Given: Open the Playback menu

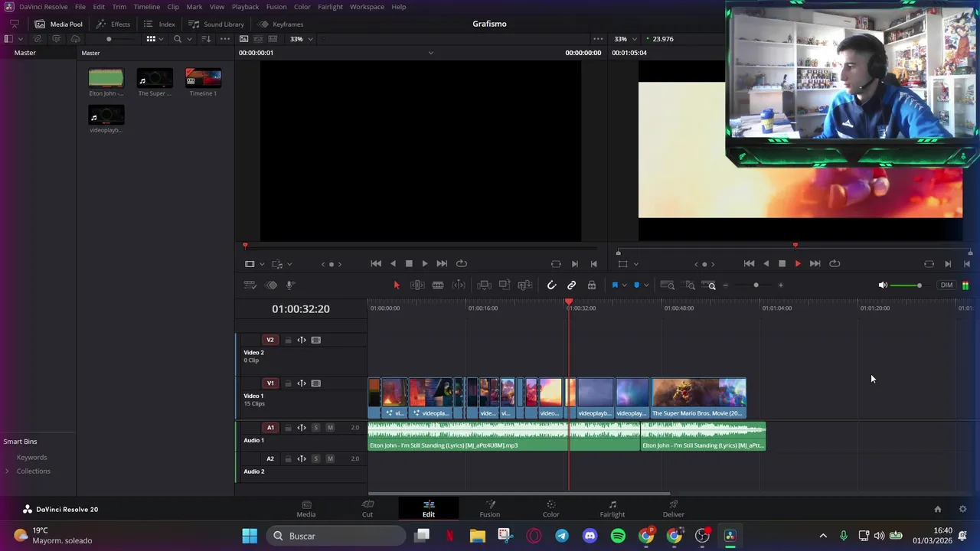Looking at the screenshot, I should [x=245, y=7].
